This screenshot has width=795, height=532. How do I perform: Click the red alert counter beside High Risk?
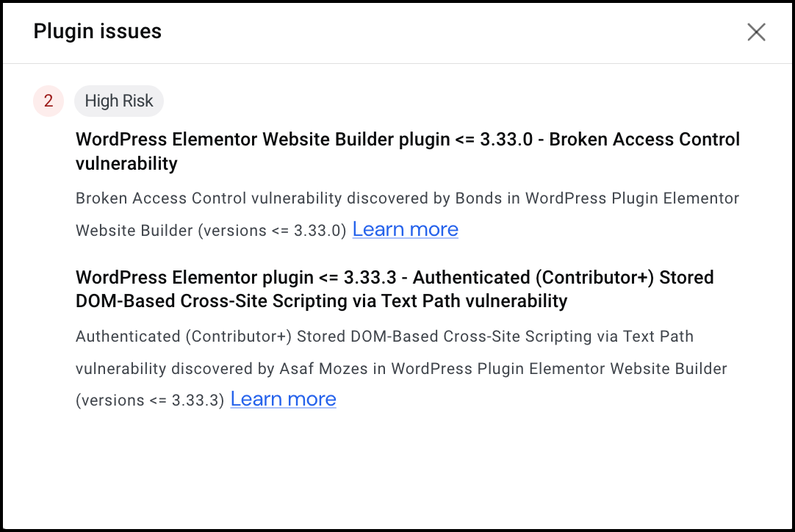click(48, 101)
